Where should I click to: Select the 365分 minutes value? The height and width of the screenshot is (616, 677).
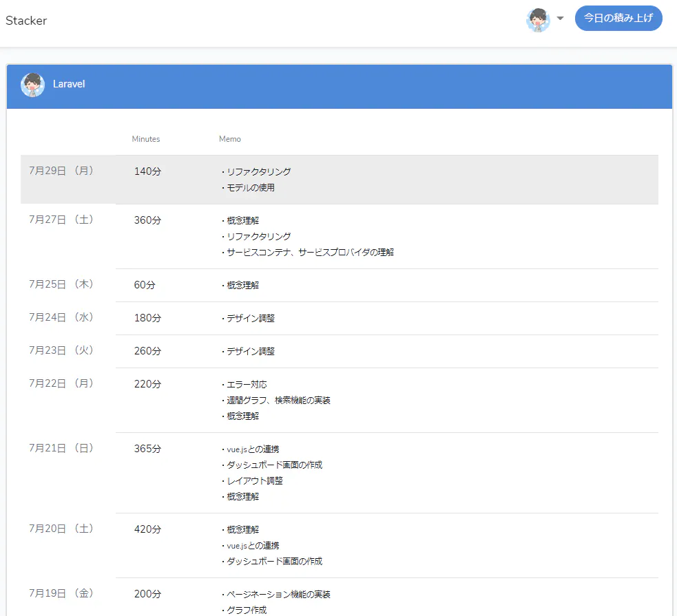pos(147,449)
